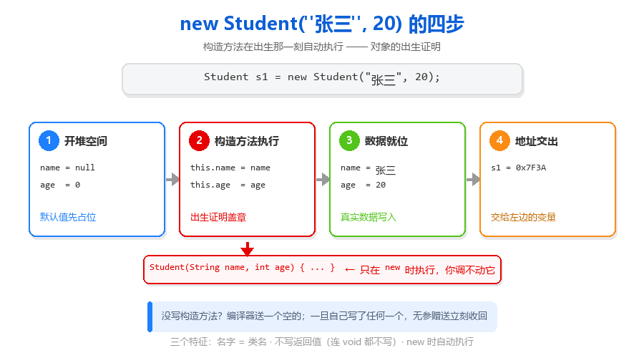
Task: Click the green caption 真实数据写入
Action: pos(369,217)
